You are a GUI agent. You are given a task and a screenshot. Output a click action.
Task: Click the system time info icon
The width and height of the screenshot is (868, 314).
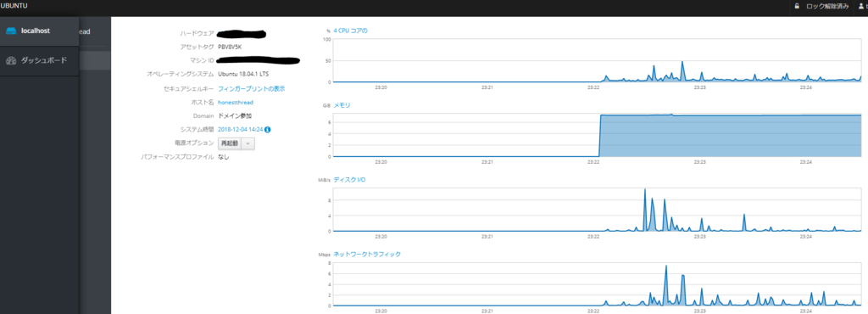click(x=267, y=130)
